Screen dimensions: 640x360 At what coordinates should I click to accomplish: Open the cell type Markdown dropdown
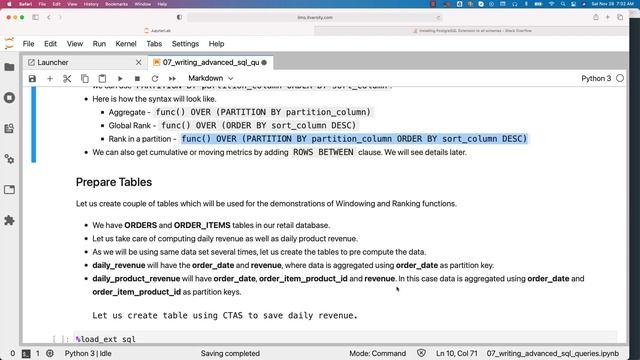(x=211, y=78)
